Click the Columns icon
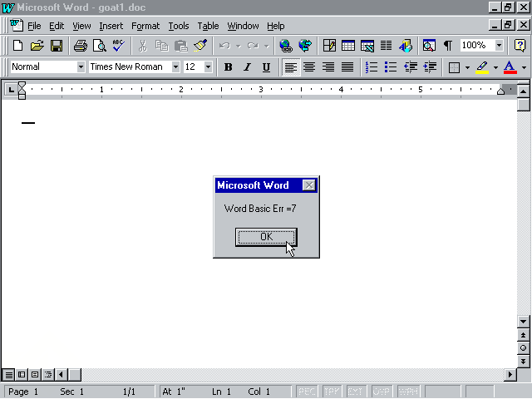This screenshot has height=399, width=532. (386, 46)
